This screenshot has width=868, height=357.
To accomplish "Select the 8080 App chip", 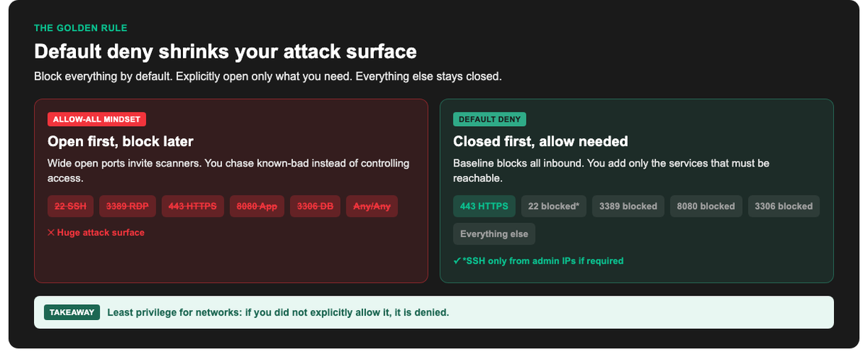I will click(257, 206).
